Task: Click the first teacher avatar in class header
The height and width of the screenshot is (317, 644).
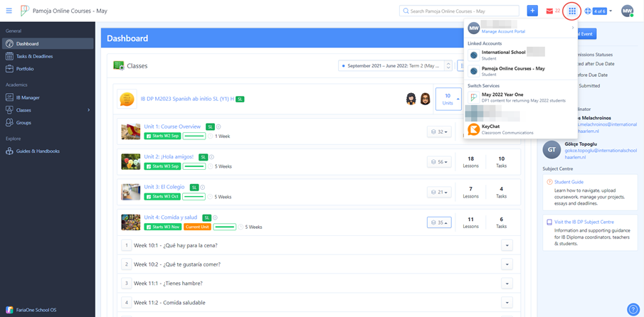Action: [411, 99]
